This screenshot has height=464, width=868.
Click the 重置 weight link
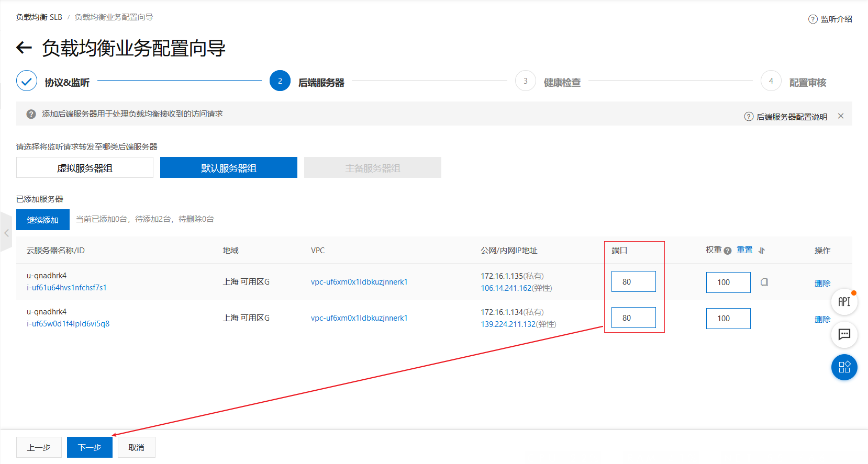744,251
